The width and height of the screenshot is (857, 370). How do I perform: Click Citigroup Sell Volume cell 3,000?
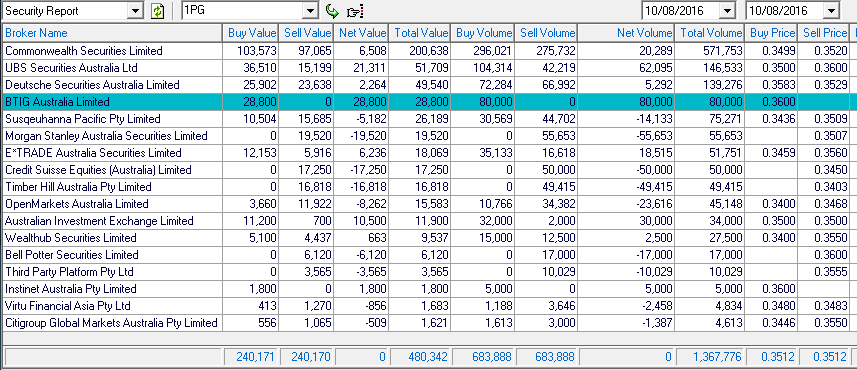546,322
